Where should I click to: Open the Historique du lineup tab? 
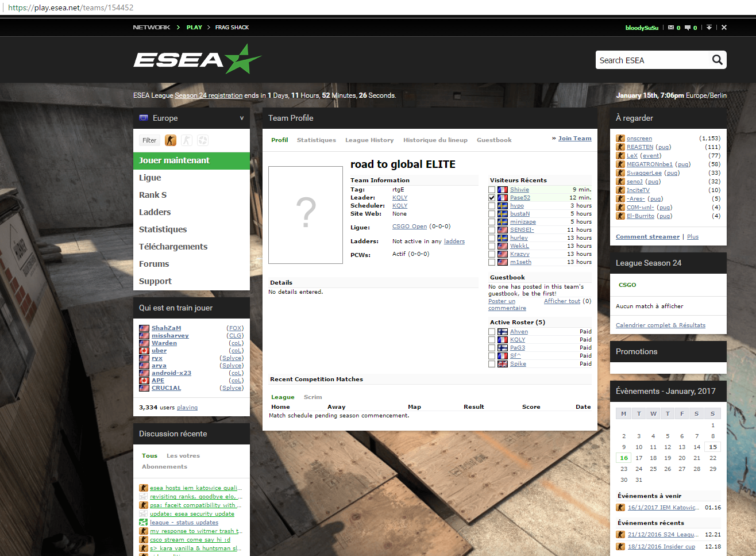(x=435, y=140)
